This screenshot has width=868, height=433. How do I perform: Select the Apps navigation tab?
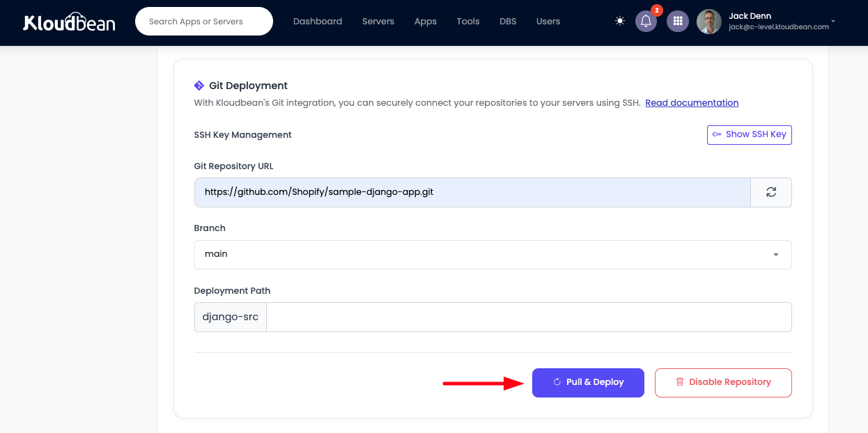[x=425, y=22]
